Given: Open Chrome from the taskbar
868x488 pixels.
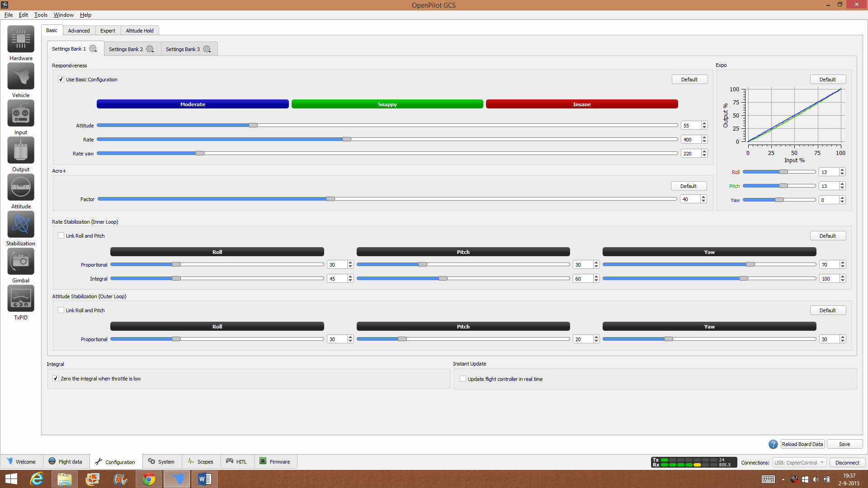Looking at the screenshot, I should coord(149,479).
